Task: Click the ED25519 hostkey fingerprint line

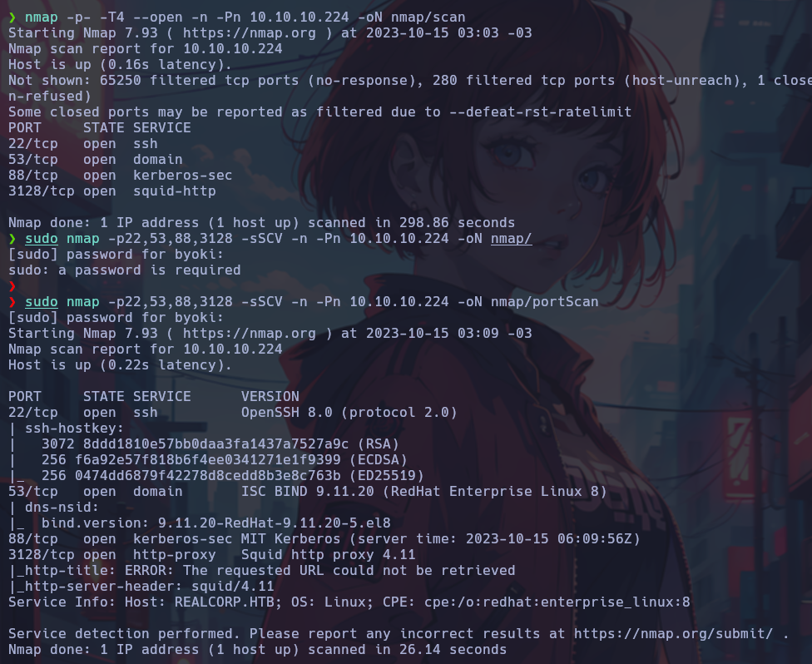Action: tap(216, 476)
